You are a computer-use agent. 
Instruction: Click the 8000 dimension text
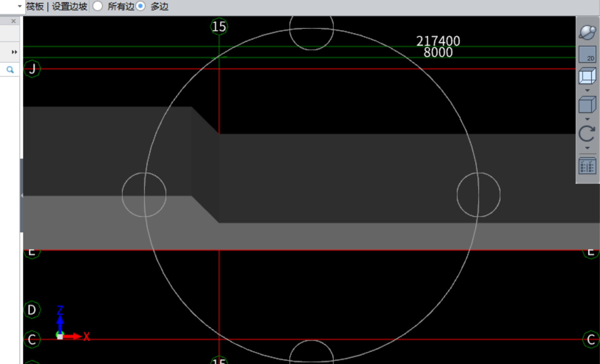pos(438,52)
